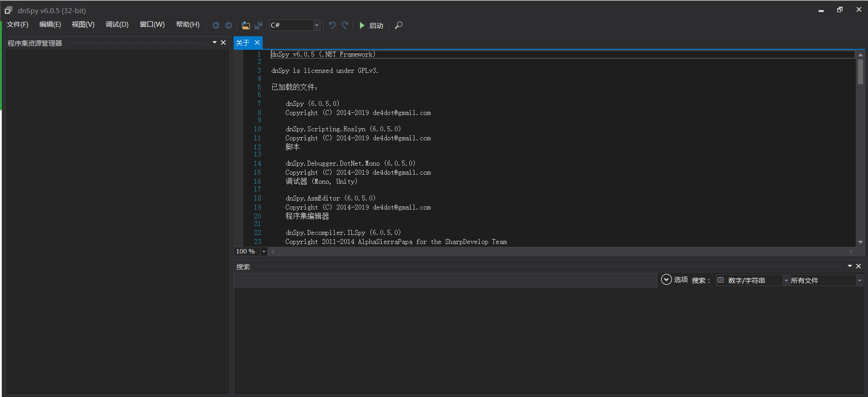Image resolution: width=868 pixels, height=397 pixels.
Task: Click inside the search text input field
Action: (x=446, y=280)
